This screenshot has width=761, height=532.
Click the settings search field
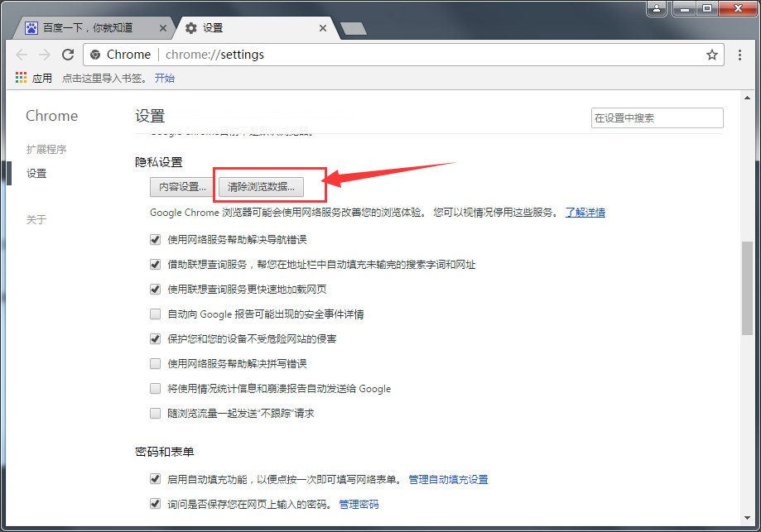click(657, 118)
